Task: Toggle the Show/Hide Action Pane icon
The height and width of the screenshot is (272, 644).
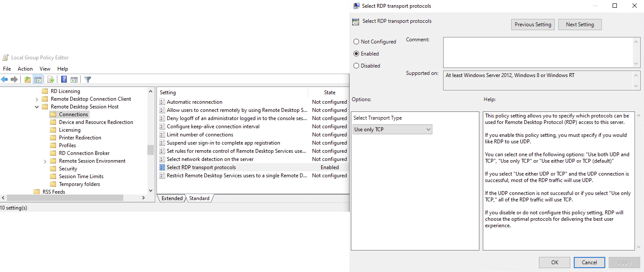Action: pyautogui.click(x=74, y=79)
